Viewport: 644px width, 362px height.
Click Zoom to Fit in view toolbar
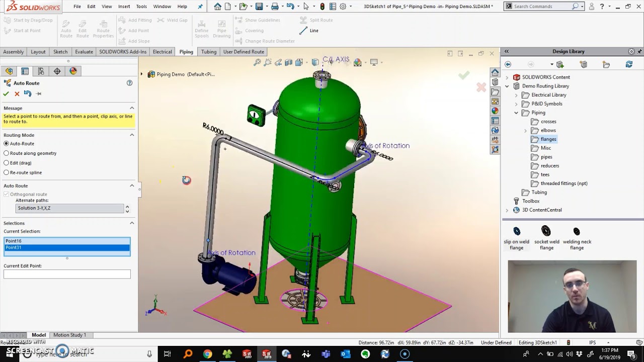tap(257, 62)
